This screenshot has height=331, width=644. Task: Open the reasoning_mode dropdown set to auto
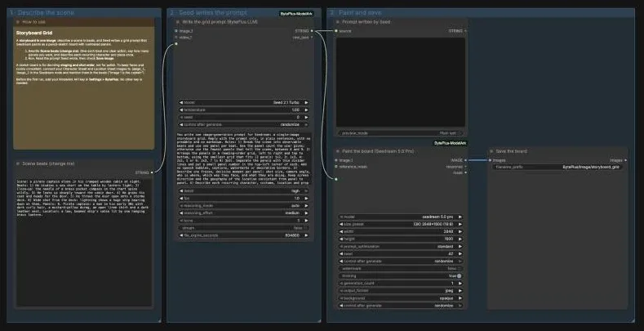click(244, 206)
